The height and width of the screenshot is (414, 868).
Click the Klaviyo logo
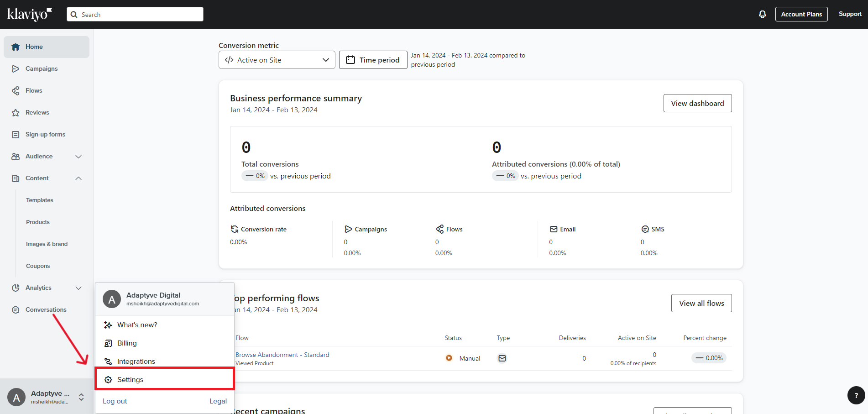(30, 14)
